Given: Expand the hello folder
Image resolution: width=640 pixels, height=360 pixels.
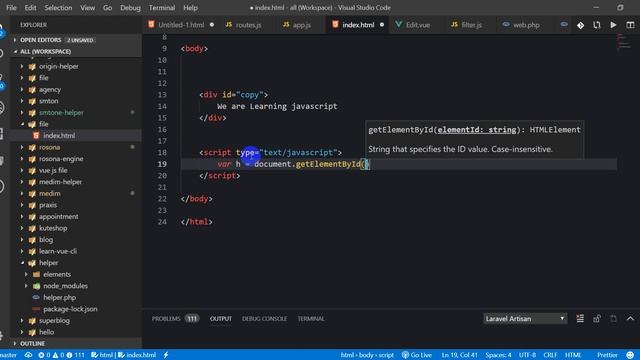Looking at the screenshot, I should 46,332.
